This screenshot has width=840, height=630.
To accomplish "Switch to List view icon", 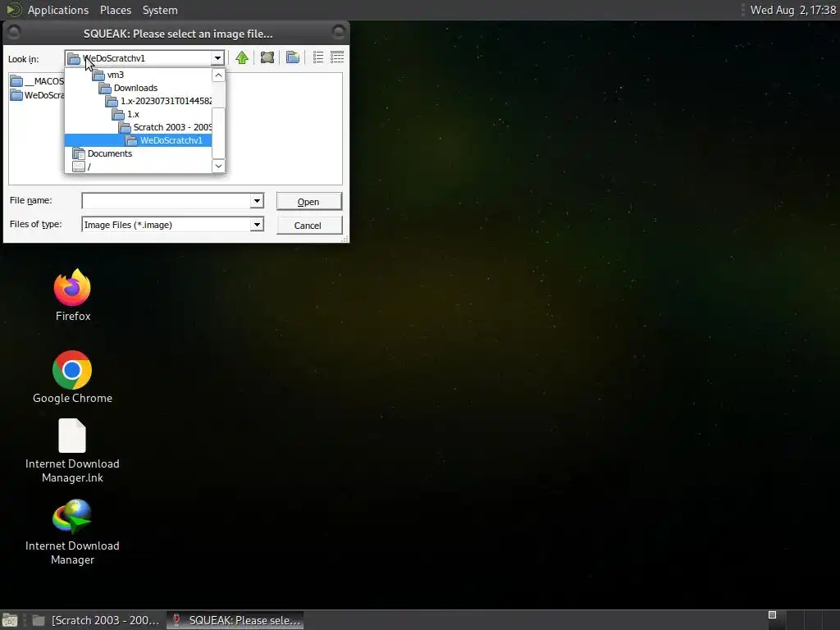I will (x=318, y=58).
